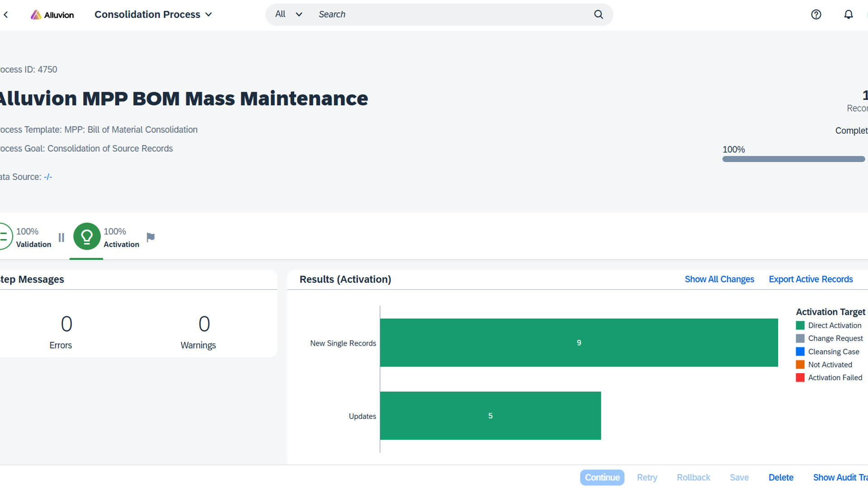Click the finish flag icon
Viewport: 868px width, 488px height.
click(151, 237)
